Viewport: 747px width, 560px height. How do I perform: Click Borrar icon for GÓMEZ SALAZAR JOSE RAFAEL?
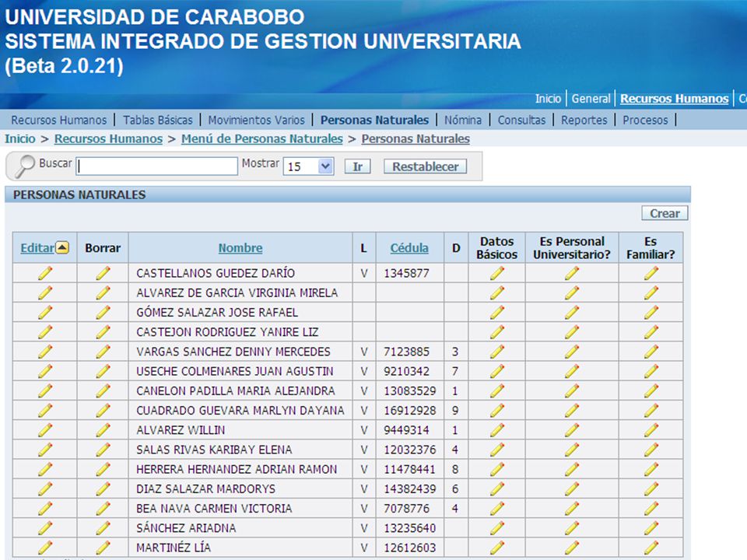tap(103, 313)
